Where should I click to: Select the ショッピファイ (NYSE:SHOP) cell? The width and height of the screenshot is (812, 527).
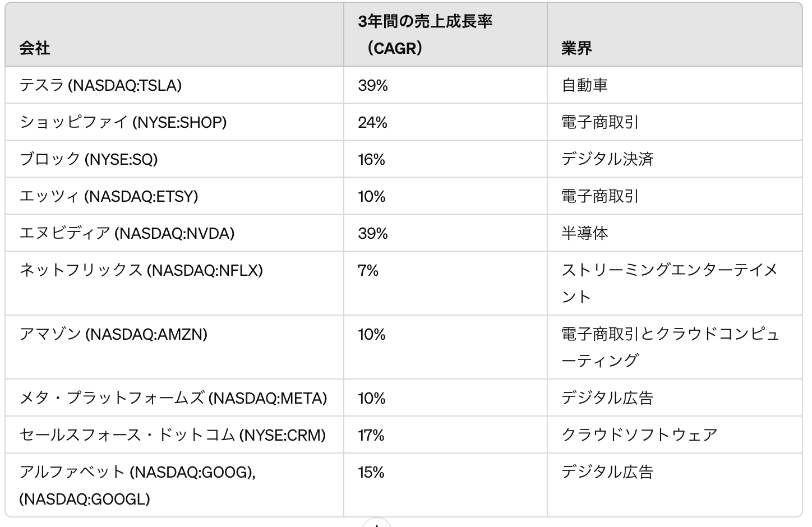pyautogui.click(x=123, y=122)
